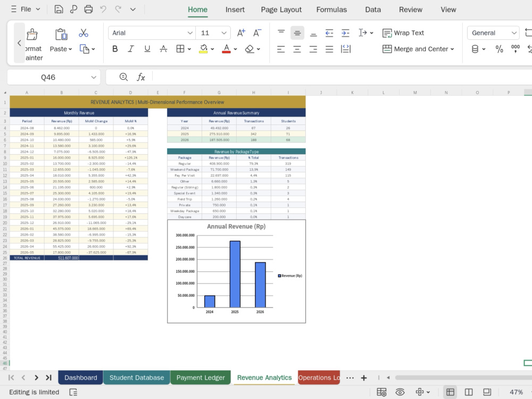The image size is (532, 399).
Task: Apply percent style format
Action: 499,49
